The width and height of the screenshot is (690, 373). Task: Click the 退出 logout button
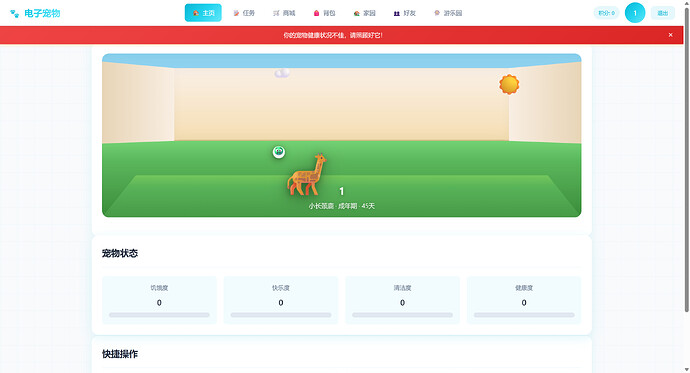pos(663,13)
